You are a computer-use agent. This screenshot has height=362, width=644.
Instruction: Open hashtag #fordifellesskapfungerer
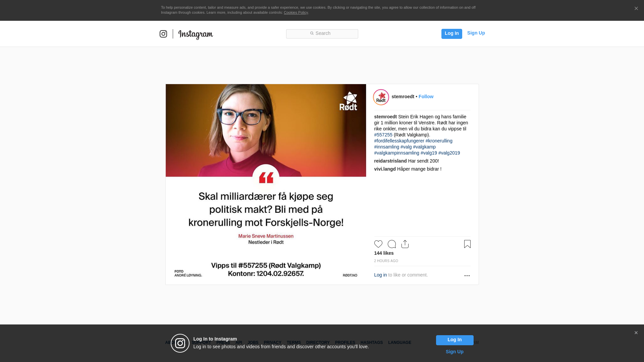point(399,141)
